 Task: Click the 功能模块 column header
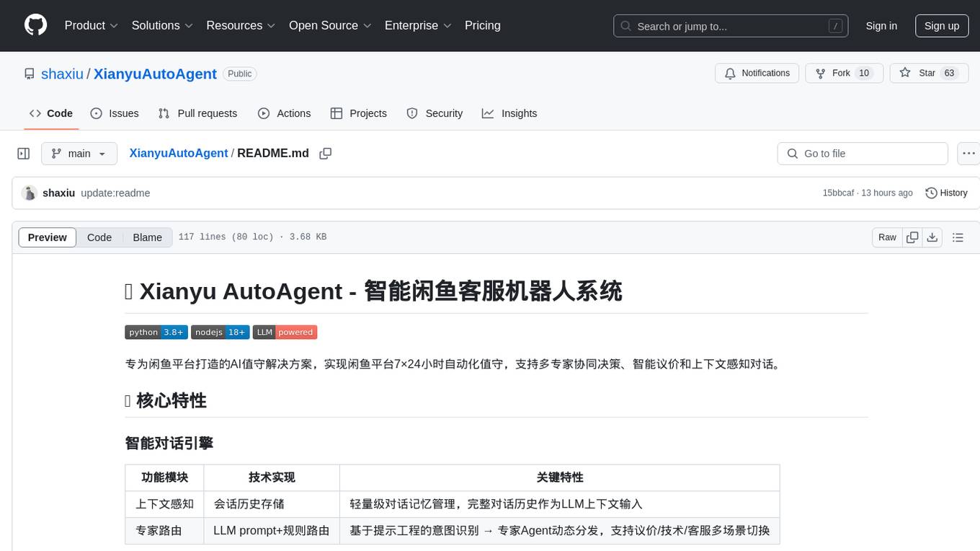click(165, 477)
